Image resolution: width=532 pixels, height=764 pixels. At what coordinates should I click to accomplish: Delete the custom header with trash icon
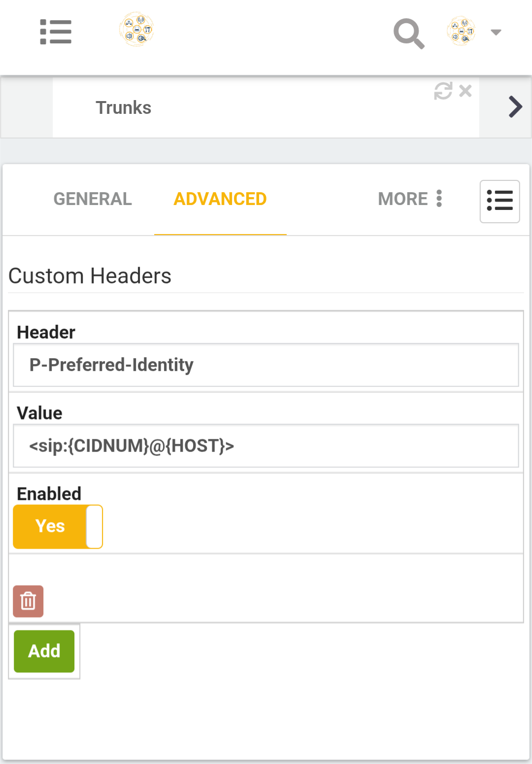(28, 601)
